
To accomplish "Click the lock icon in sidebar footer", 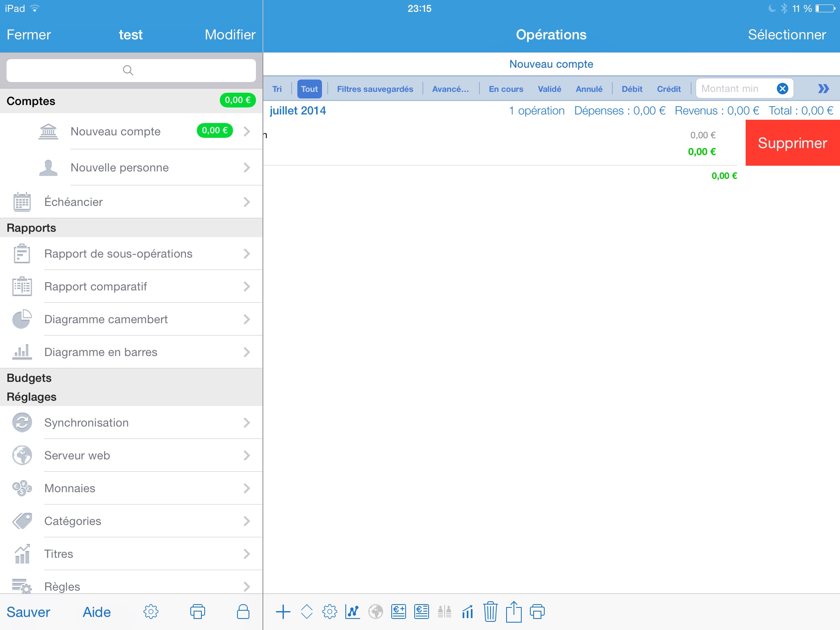I will pyautogui.click(x=243, y=612).
